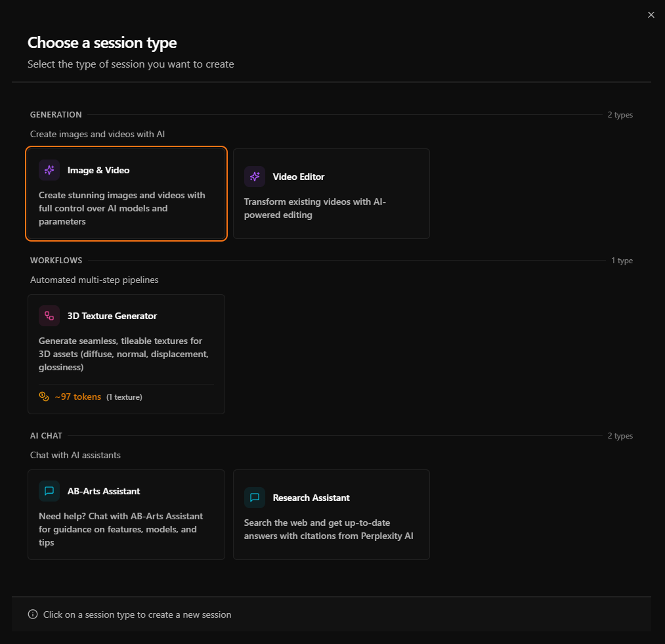Viewport: 665px width, 644px height.
Task: Click the token coins icon
Action: [44, 397]
